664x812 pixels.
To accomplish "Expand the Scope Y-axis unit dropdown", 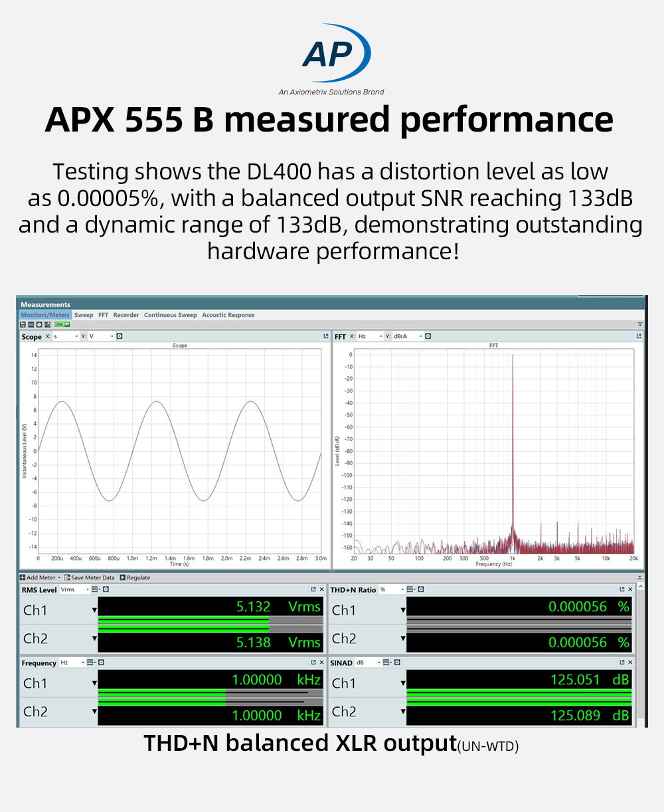I will tap(112, 336).
